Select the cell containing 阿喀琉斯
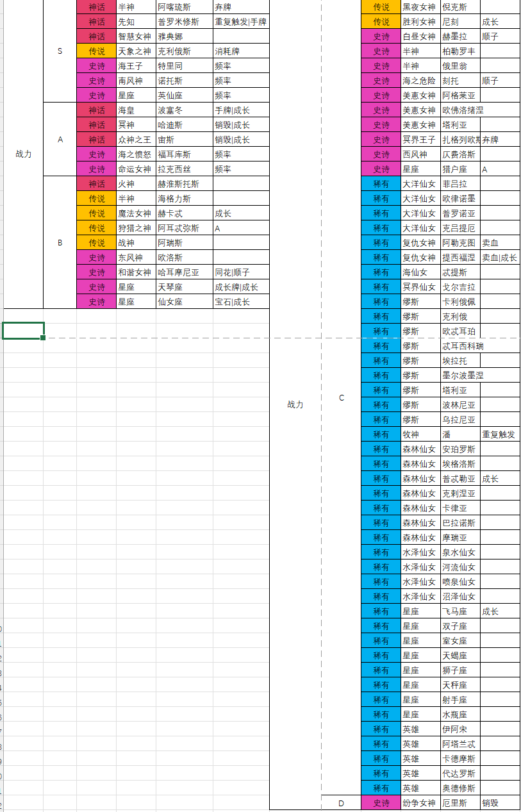The image size is (521, 812). [x=184, y=7]
